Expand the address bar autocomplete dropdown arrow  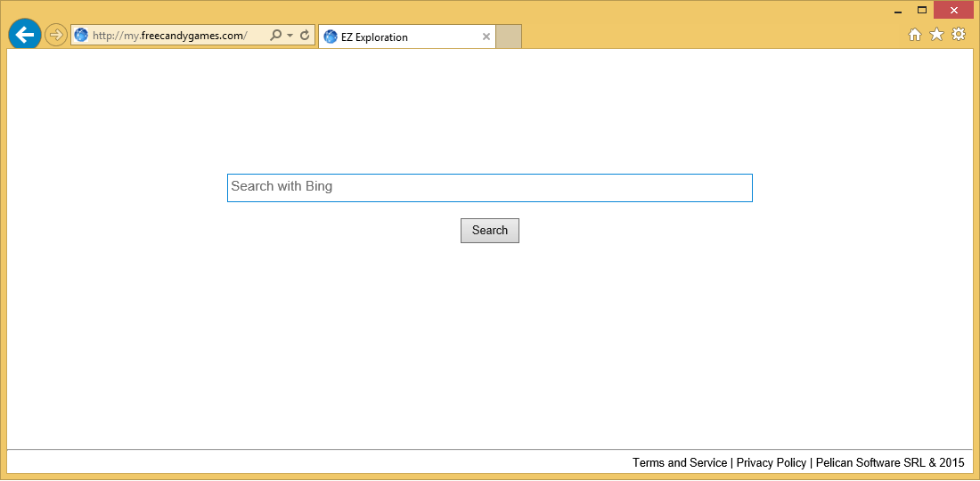coord(290,36)
